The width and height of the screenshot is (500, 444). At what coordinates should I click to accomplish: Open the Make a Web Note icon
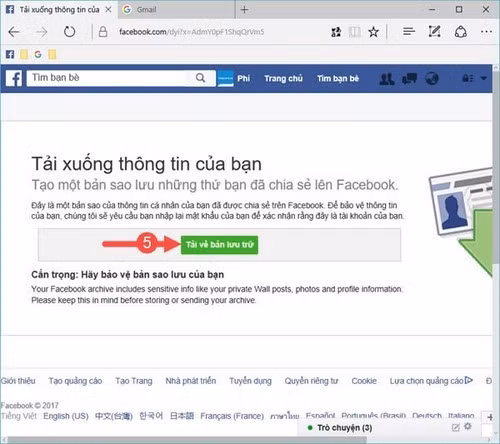pyautogui.click(x=434, y=32)
